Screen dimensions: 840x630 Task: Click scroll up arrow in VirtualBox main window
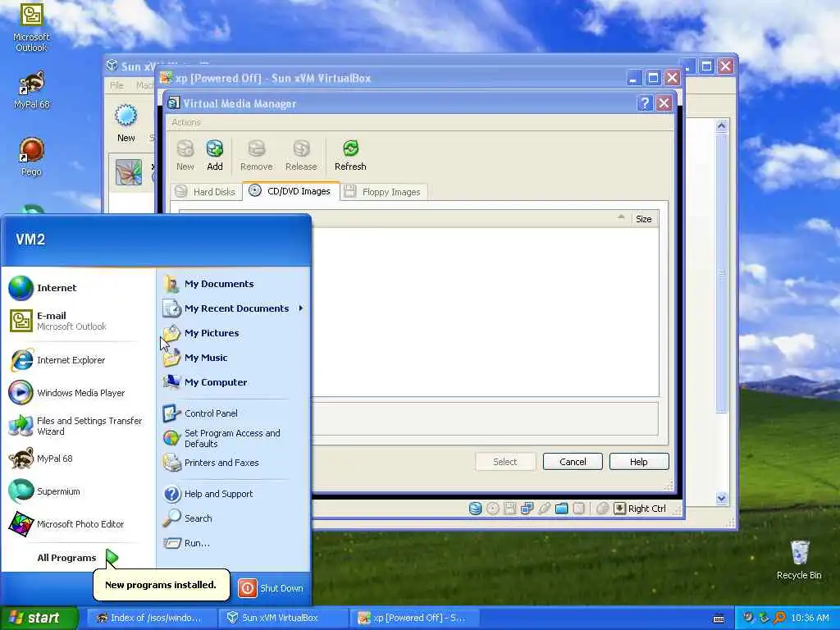721,126
